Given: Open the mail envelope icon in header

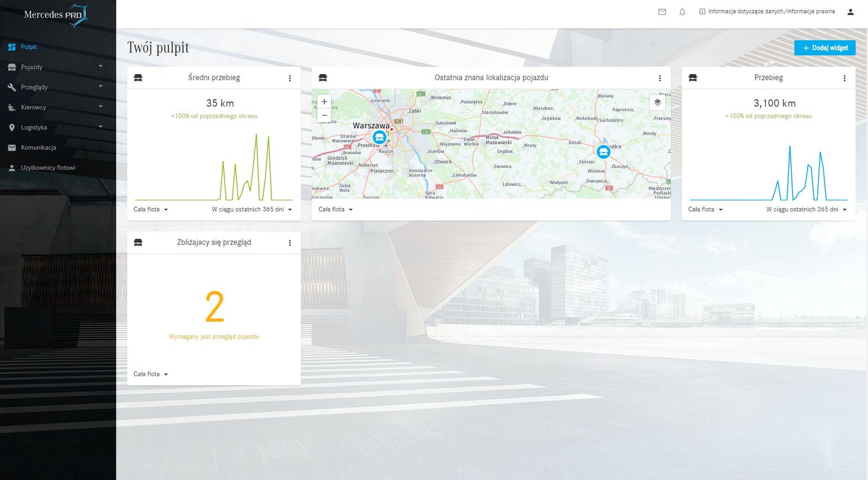Looking at the screenshot, I should coord(662,12).
